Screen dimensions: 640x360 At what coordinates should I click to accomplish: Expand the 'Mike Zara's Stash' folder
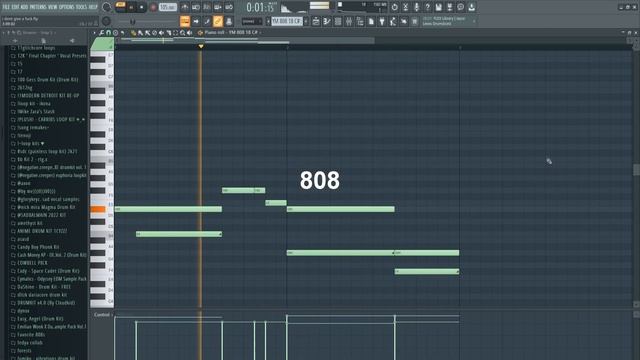(x=36, y=111)
